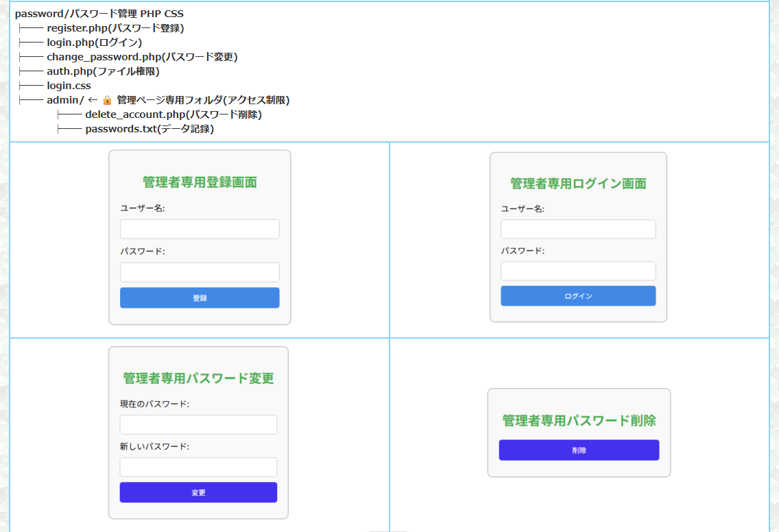Screen dimensions: 779x532
Task: Click the ユーザー名 field in the 登録画面 form
Action: (x=200, y=229)
